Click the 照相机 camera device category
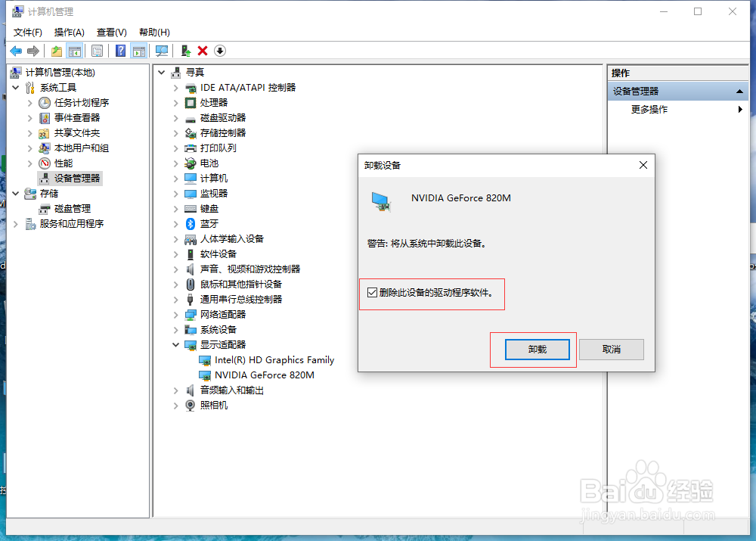This screenshot has width=756, height=541. (214, 405)
